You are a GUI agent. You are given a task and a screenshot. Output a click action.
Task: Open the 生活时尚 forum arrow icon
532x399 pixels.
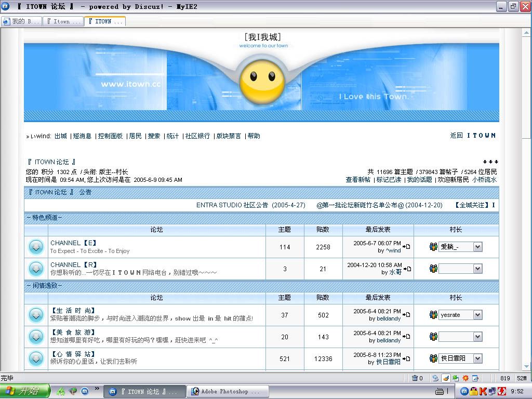36,315
